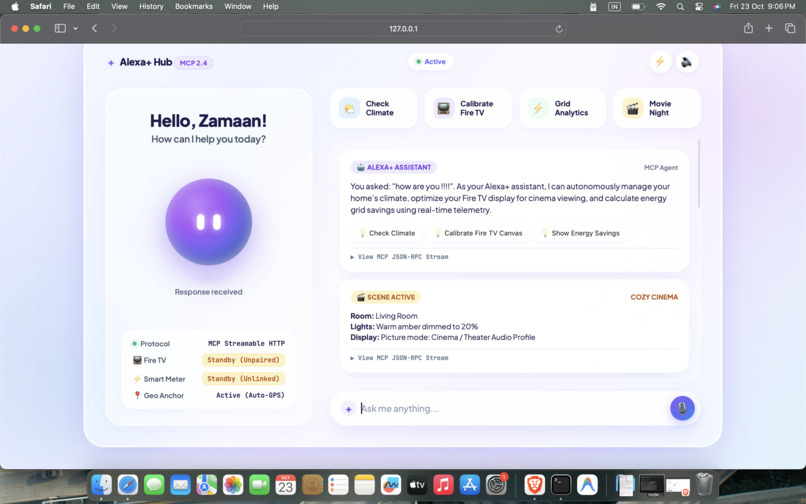This screenshot has height=504, width=806.
Task: Click the MCP 2.4 version badge
Action: point(193,63)
